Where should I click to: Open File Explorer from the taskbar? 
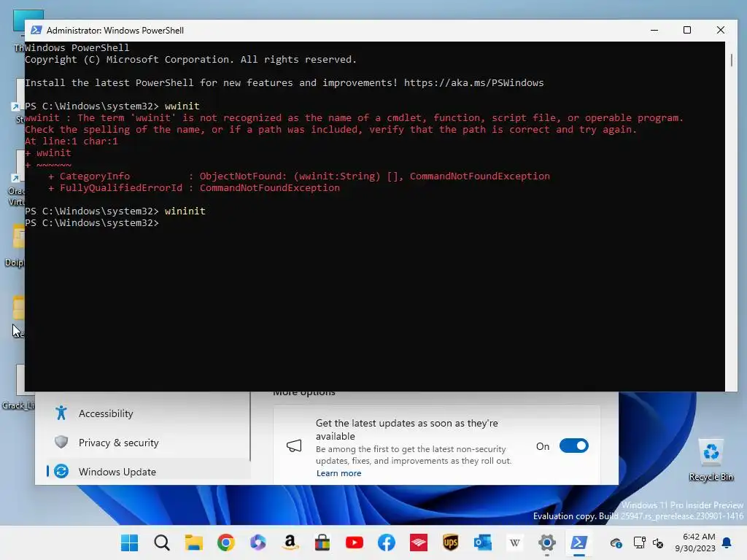click(194, 542)
